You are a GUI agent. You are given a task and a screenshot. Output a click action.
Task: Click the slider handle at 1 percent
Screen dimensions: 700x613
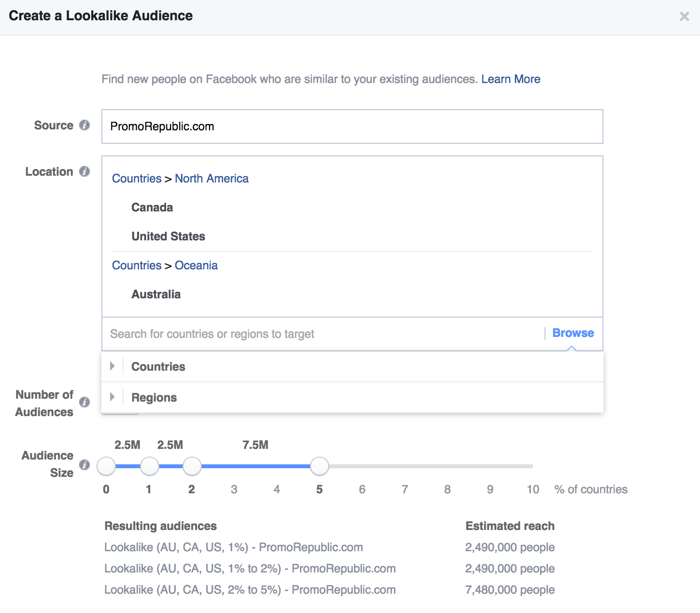(x=149, y=466)
